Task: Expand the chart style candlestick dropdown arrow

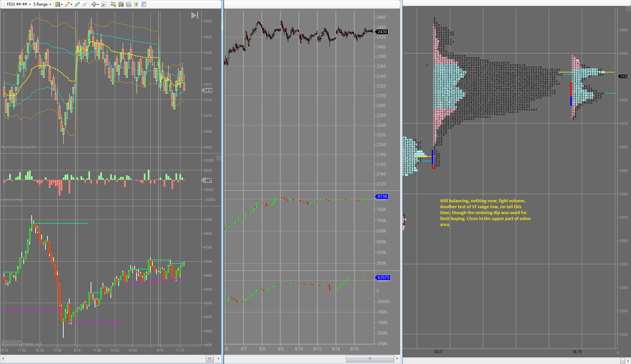Action: coord(62,4)
